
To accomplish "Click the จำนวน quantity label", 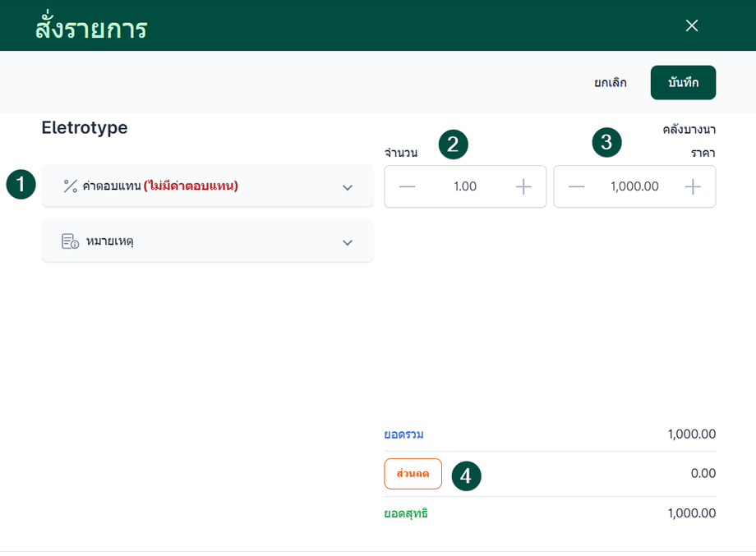I will pos(401,153).
